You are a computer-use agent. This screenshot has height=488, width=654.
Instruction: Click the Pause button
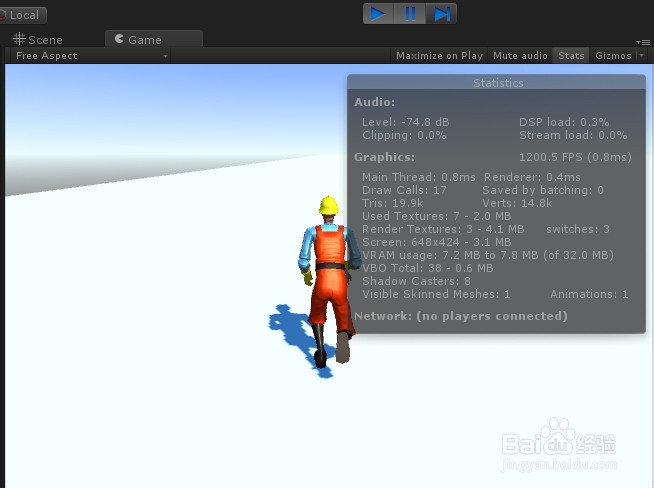pyautogui.click(x=410, y=14)
